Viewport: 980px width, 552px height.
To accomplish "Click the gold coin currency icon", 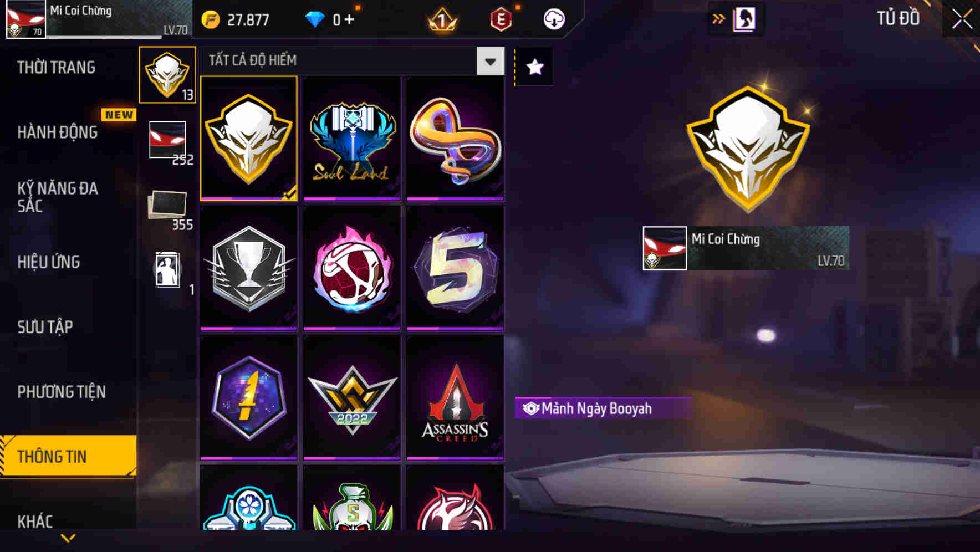I will [211, 20].
